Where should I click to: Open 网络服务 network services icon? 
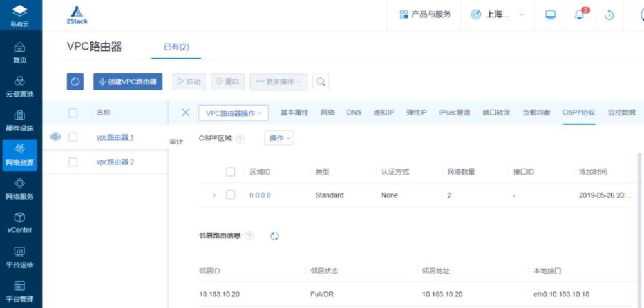pos(20,183)
